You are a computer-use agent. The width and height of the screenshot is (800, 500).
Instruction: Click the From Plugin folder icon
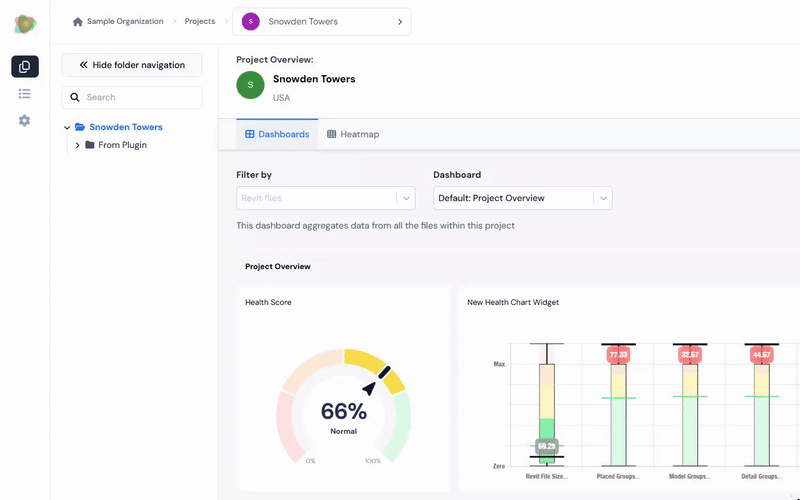pos(90,145)
